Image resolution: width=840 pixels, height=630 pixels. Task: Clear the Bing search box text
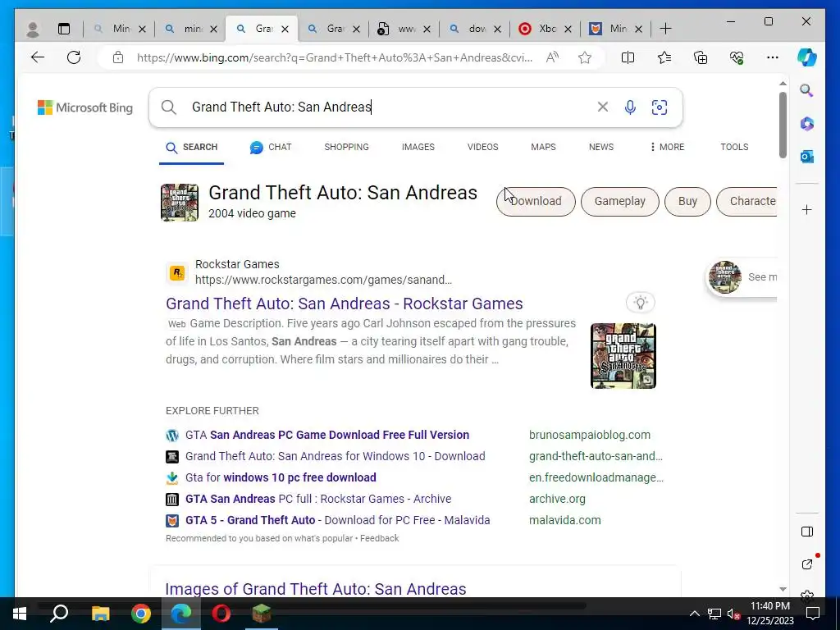pos(603,107)
